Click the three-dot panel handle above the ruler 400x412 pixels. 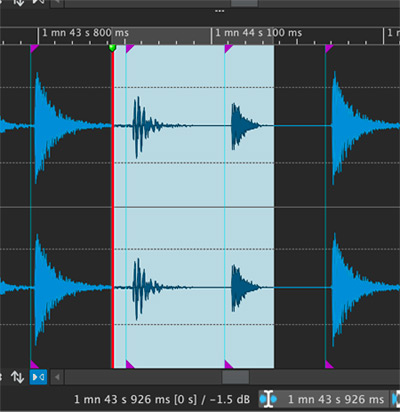pos(219,11)
